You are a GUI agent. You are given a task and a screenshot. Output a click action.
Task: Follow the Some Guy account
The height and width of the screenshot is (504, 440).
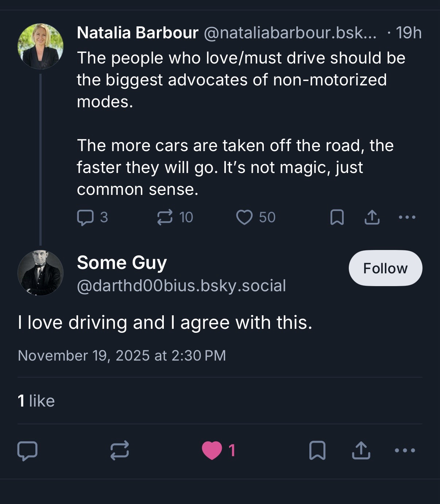coord(385,268)
